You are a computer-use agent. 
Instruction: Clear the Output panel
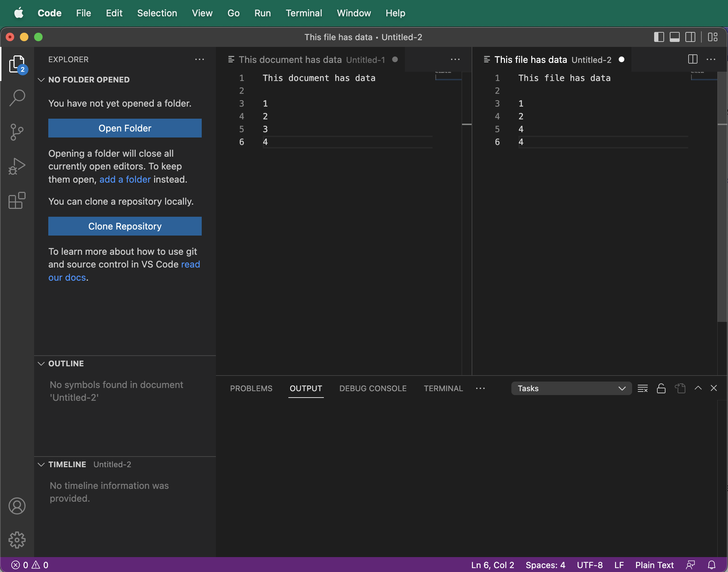click(642, 388)
